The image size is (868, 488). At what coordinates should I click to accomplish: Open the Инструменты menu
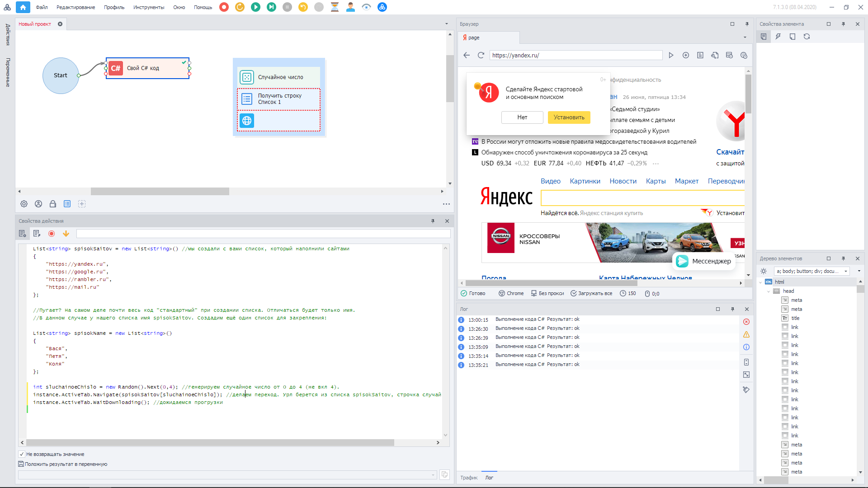coord(149,7)
